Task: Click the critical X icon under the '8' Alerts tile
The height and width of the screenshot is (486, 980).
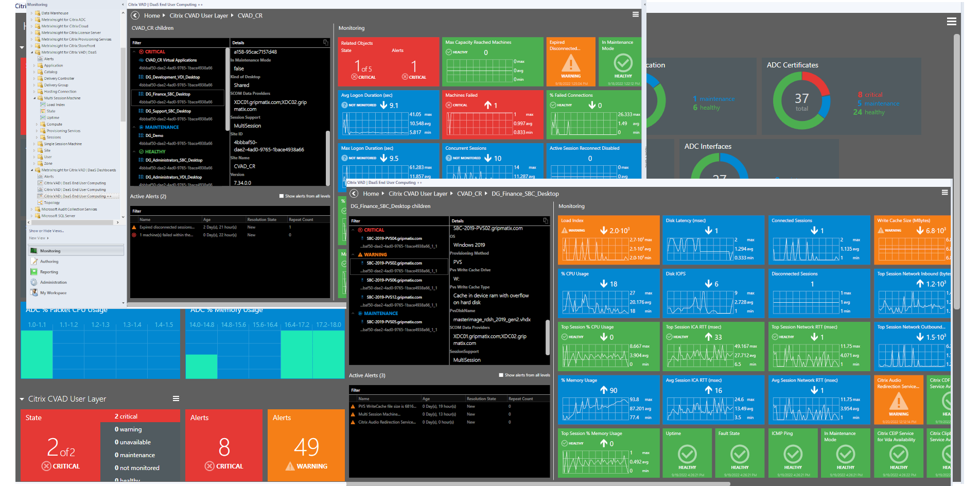Action: click(x=209, y=466)
